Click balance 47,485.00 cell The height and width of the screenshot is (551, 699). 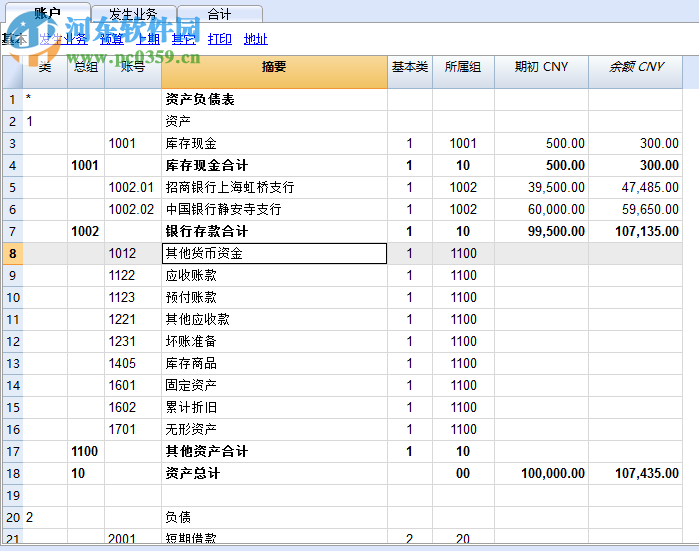coord(636,187)
